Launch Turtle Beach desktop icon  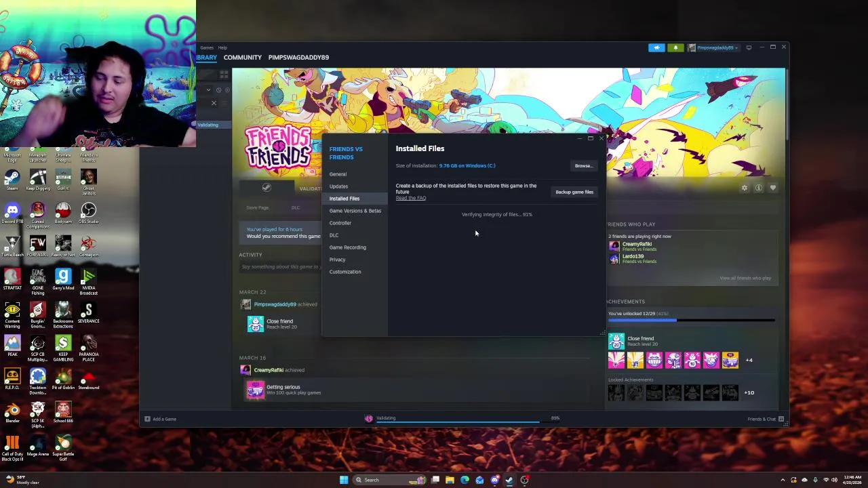coord(12,246)
